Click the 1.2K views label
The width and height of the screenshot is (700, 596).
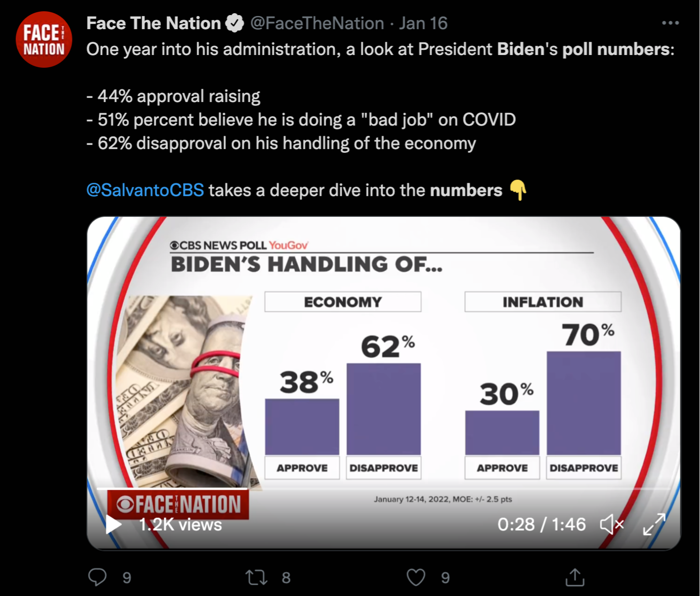point(180,524)
